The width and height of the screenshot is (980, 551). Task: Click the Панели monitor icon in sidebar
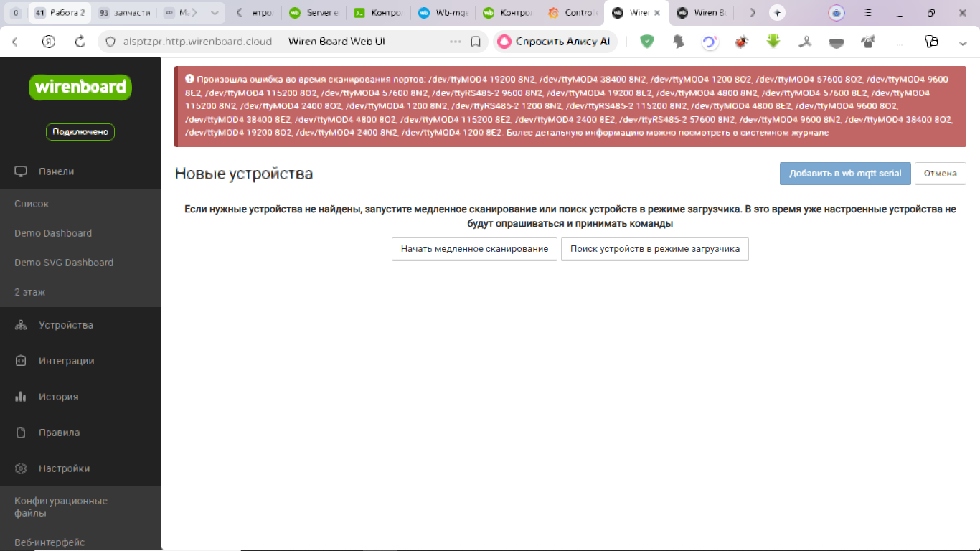(x=21, y=171)
